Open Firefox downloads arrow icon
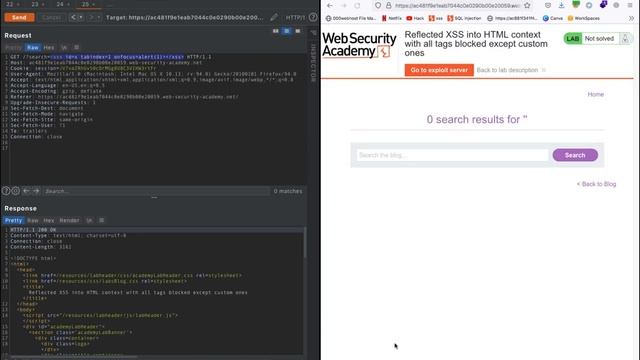Image resolution: width=640 pixels, height=360 pixels. (x=562, y=5)
